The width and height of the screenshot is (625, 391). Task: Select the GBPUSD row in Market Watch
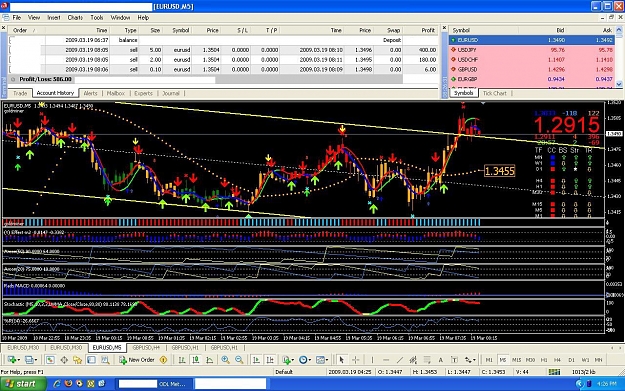pos(532,69)
